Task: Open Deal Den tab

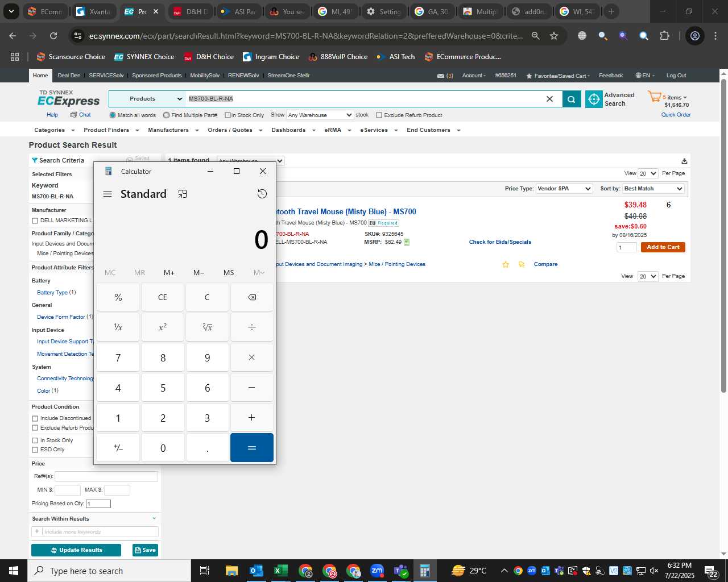Action: coord(69,76)
